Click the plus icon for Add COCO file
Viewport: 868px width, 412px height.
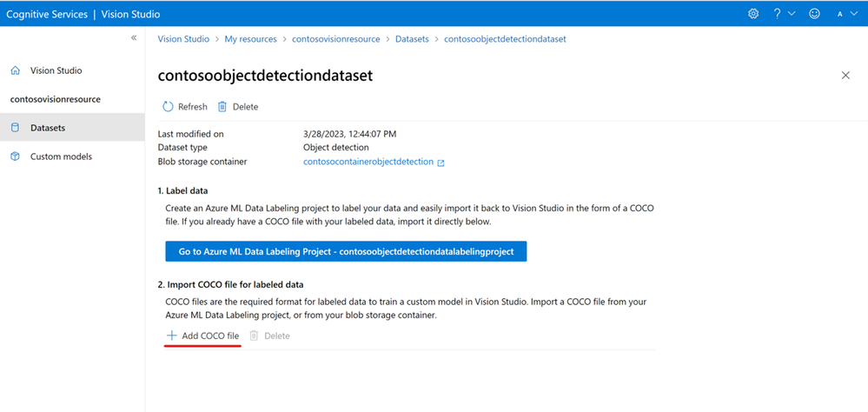(x=172, y=336)
